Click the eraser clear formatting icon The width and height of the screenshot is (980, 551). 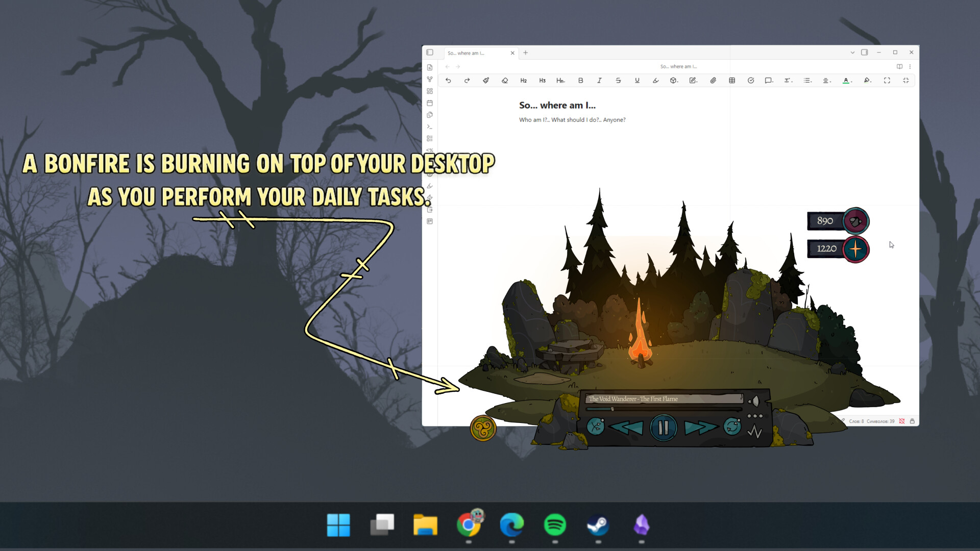tap(505, 81)
